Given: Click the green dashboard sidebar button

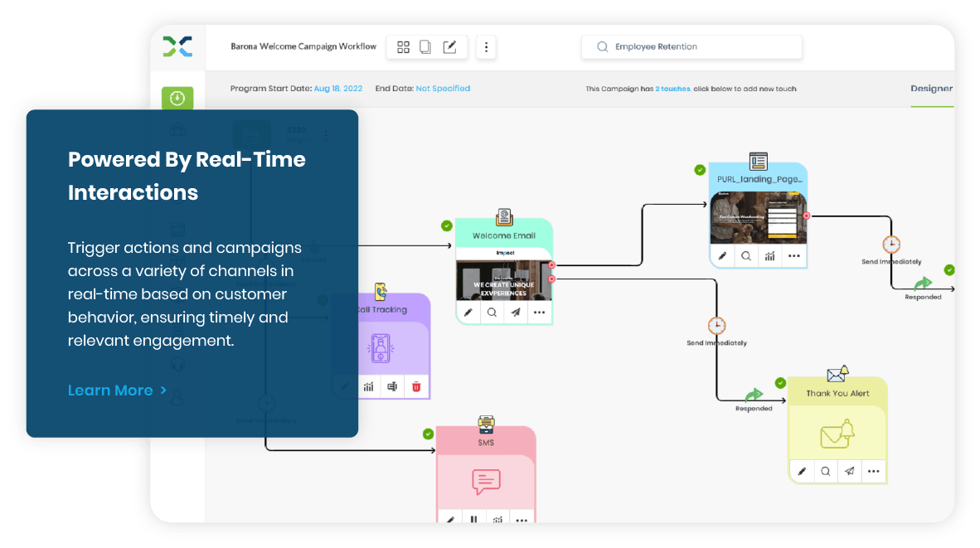Looking at the screenshot, I should [177, 98].
